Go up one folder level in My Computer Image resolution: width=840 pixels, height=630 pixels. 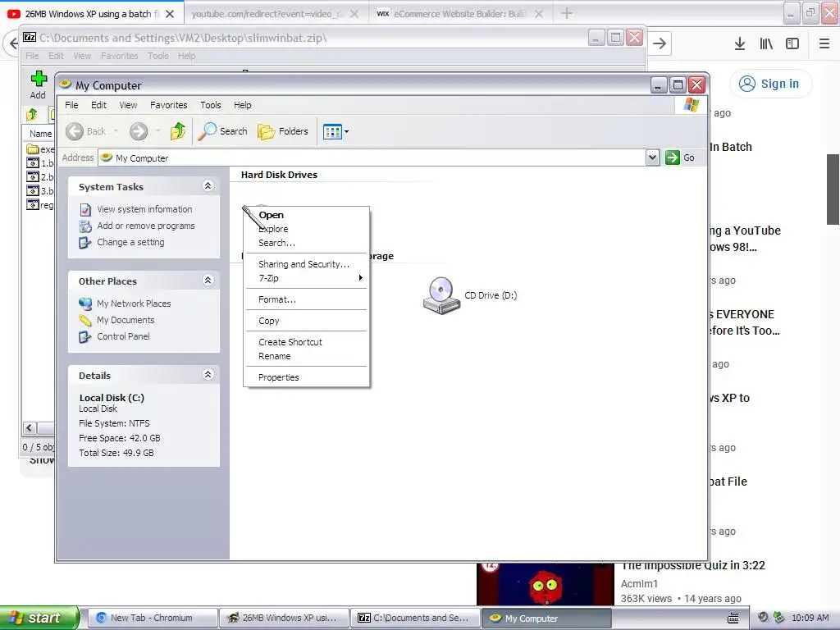178,131
